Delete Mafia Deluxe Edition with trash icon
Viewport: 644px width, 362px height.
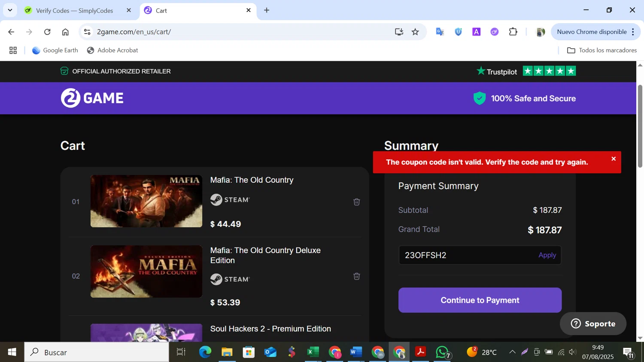point(356,276)
